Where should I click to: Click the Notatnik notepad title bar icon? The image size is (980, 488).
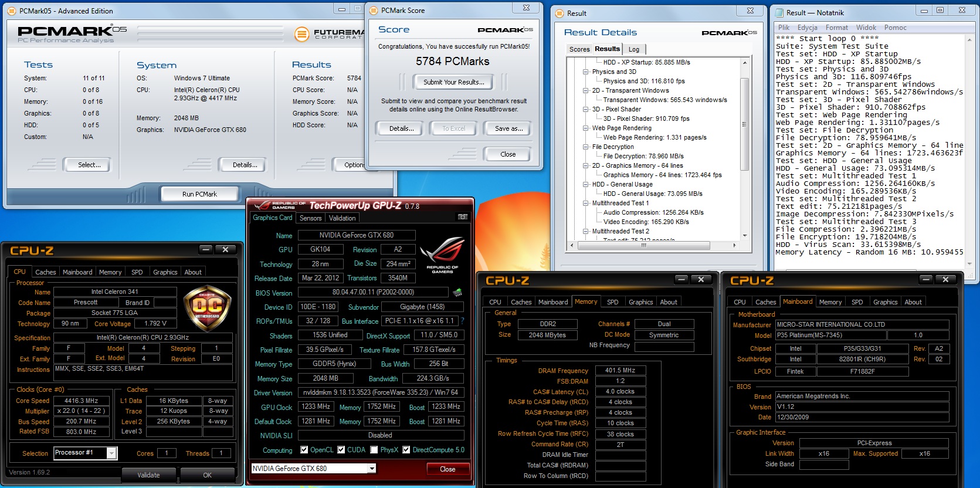[x=779, y=12]
